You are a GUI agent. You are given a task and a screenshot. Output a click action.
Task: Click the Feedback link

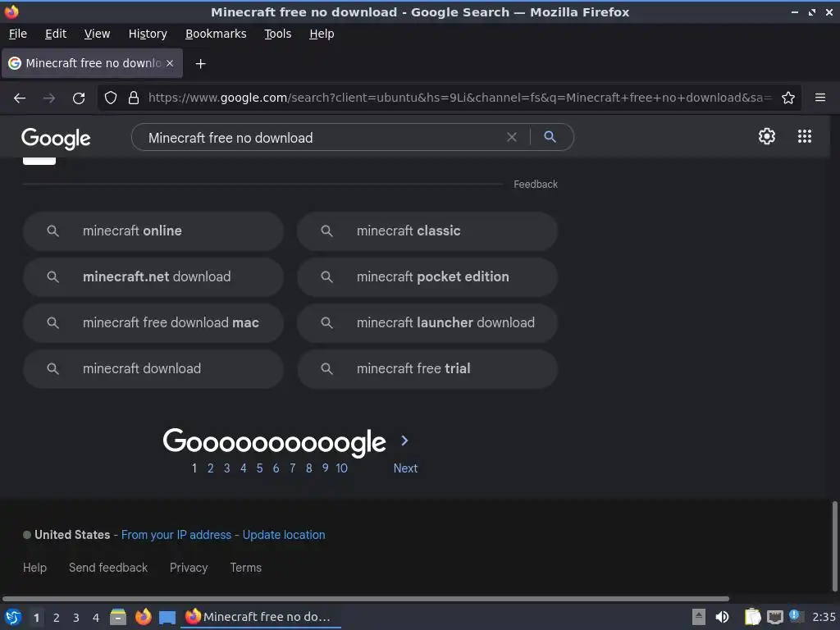pyautogui.click(x=536, y=185)
